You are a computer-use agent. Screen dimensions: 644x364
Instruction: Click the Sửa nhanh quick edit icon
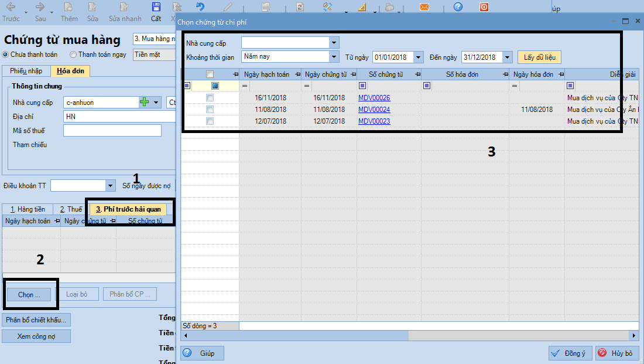(124, 6)
